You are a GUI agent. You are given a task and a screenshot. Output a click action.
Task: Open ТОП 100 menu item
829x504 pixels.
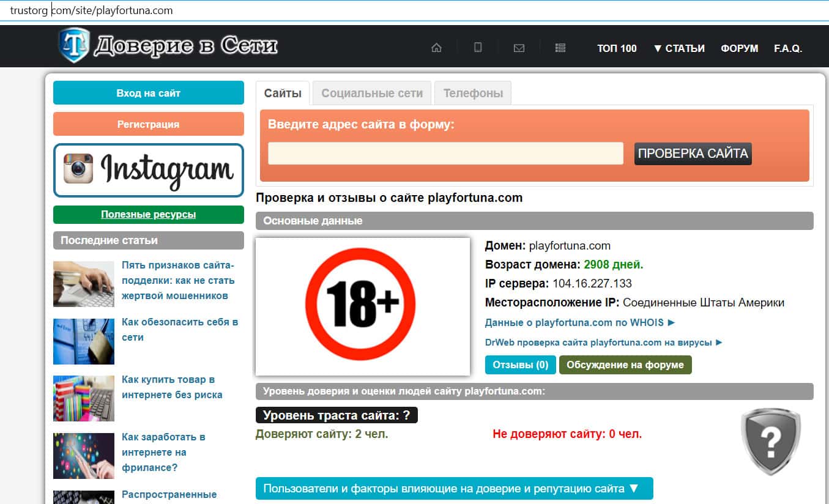(617, 48)
